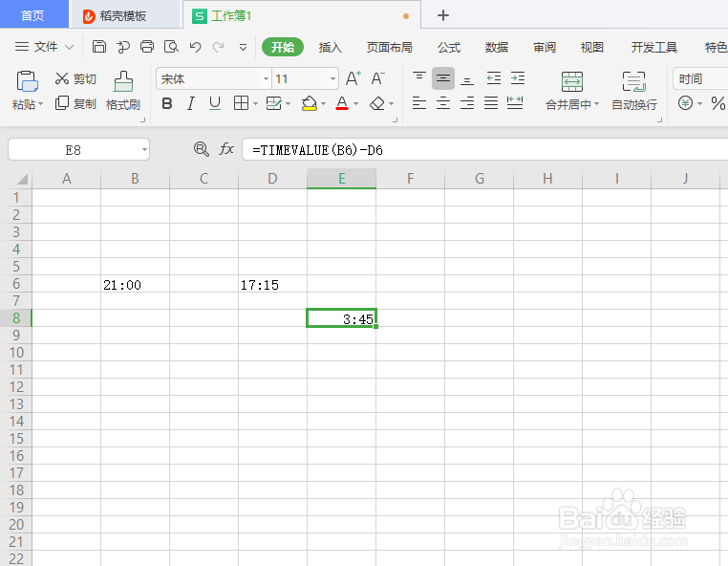Screen dimensions: 728x566
Task: Click the cell Borders icon
Action: tap(241, 103)
